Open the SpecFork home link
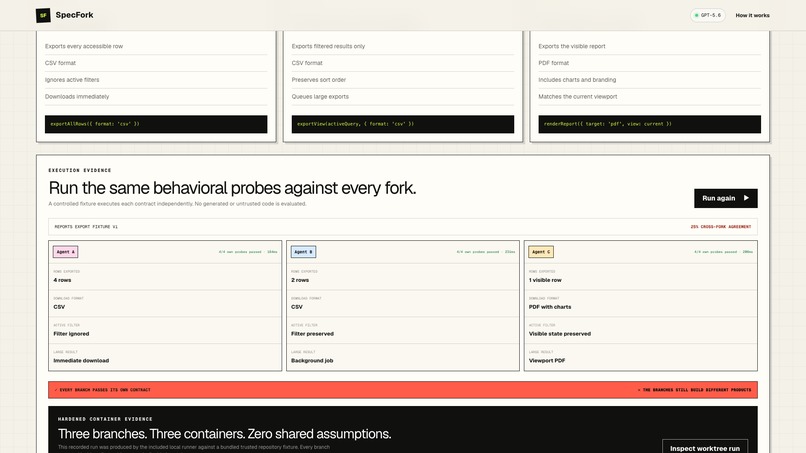The width and height of the screenshot is (806, 453). [x=65, y=15]
